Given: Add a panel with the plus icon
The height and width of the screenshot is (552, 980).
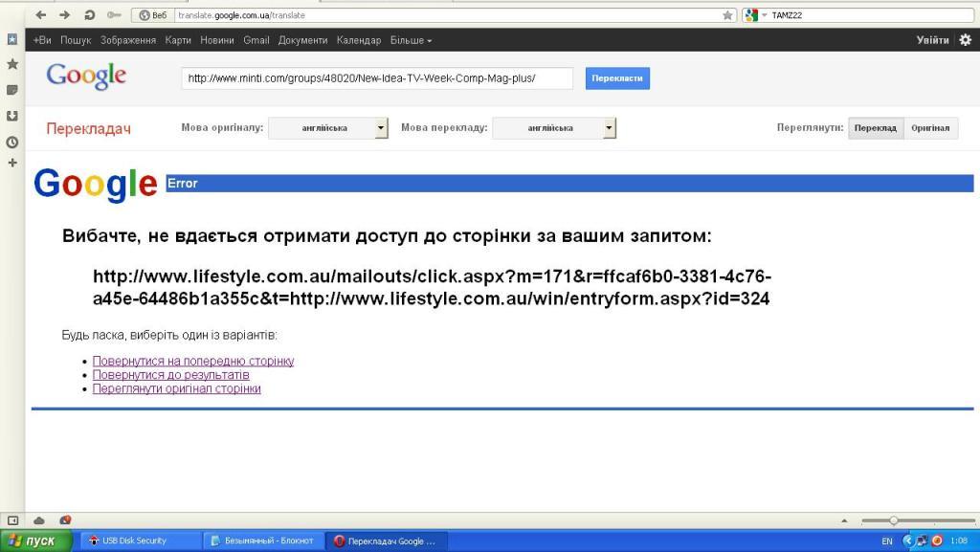Looking at the screenshot, I should coord(12,163).
